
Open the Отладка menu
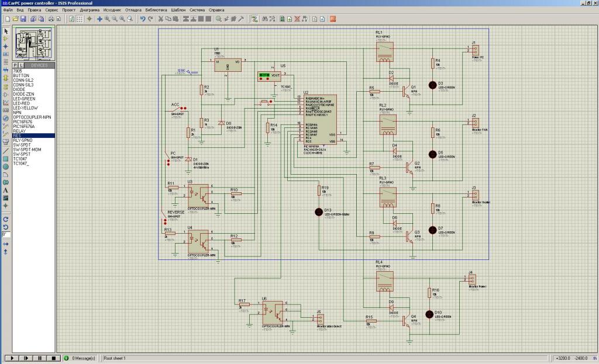pyautogui.click(x=133, y=10)
